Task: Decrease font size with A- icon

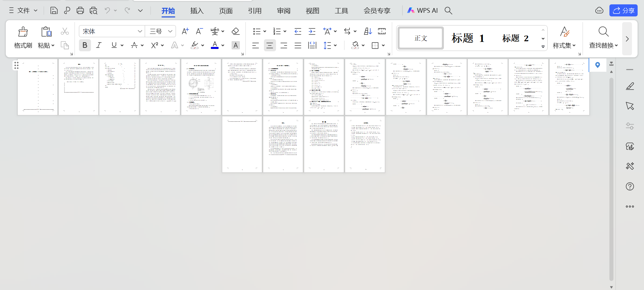Action: pos(199,32)
